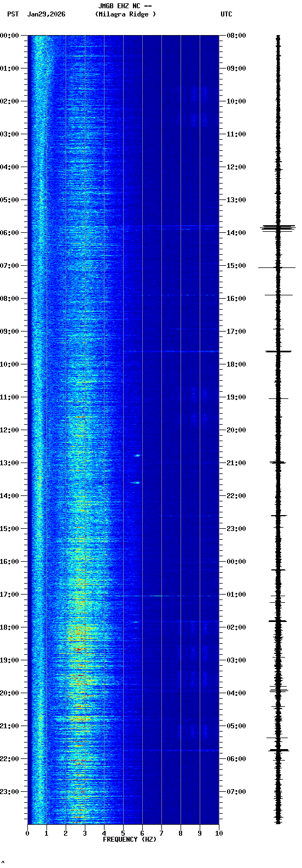This screenshot has height=868, width=302.
Task: Click 20:00 on the UTC time axis
Action: pyautogui.click(x=236, y=430)
